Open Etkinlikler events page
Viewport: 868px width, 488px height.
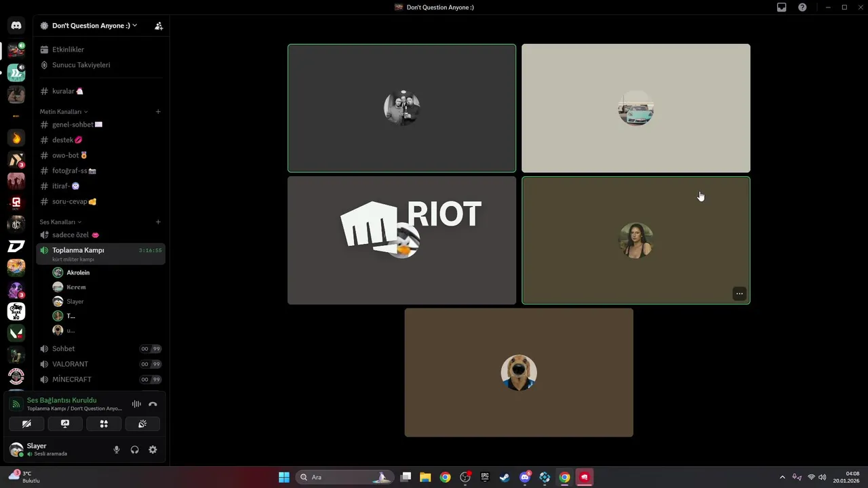[100, 49]
